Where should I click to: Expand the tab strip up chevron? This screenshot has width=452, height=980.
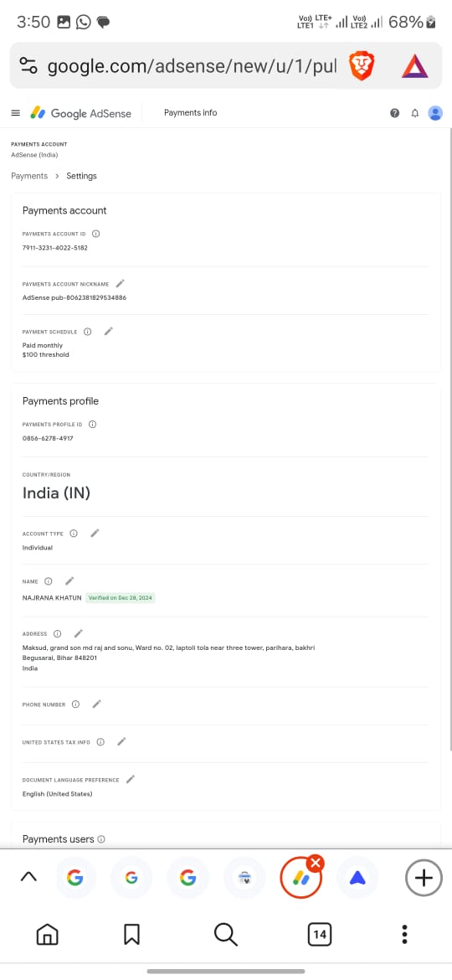point(28,878)
